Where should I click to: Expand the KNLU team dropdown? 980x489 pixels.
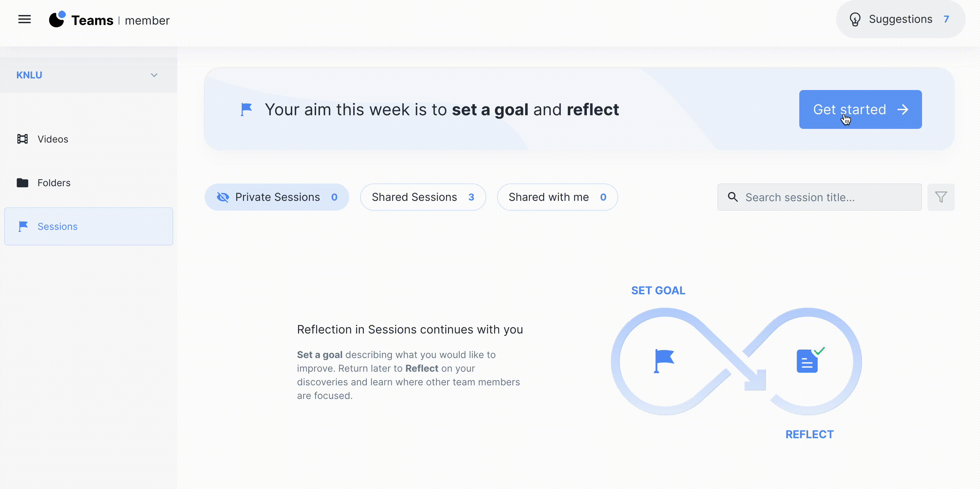tap(88, 75)
